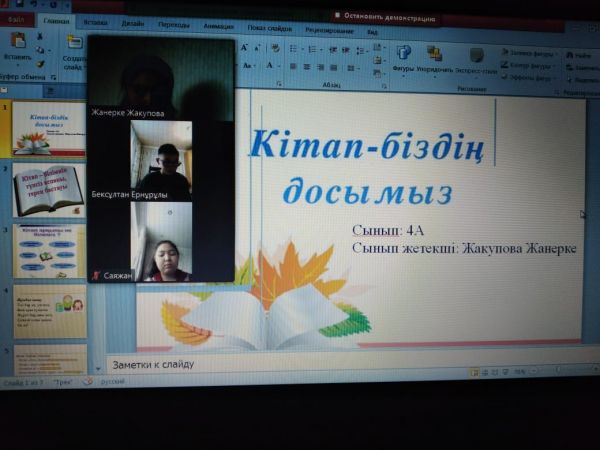Click the Paste (Вставить) clipboard icon
The image size is (600, 450).
[x=17, y=44]
